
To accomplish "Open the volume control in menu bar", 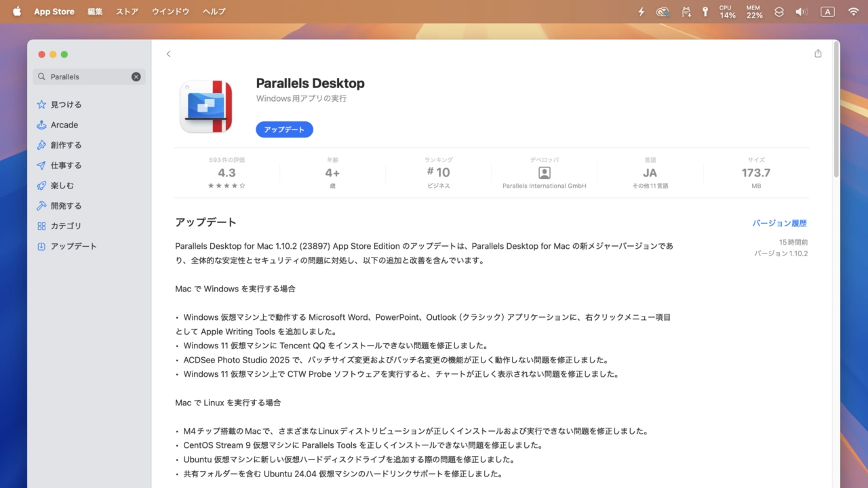I will click(802, 12).
